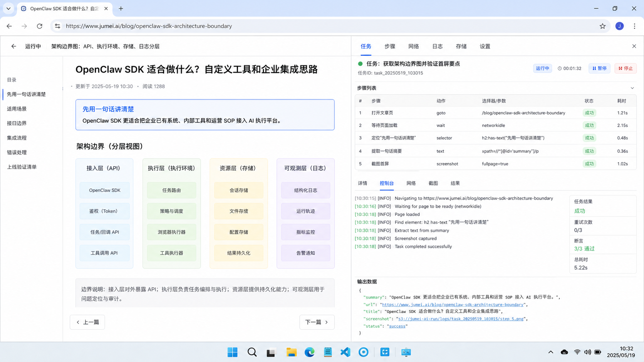Image resolution: width=644 pixels, height=362 pixels.
Task: Click the browser forward arrow
Action: (x=24, y=26)
